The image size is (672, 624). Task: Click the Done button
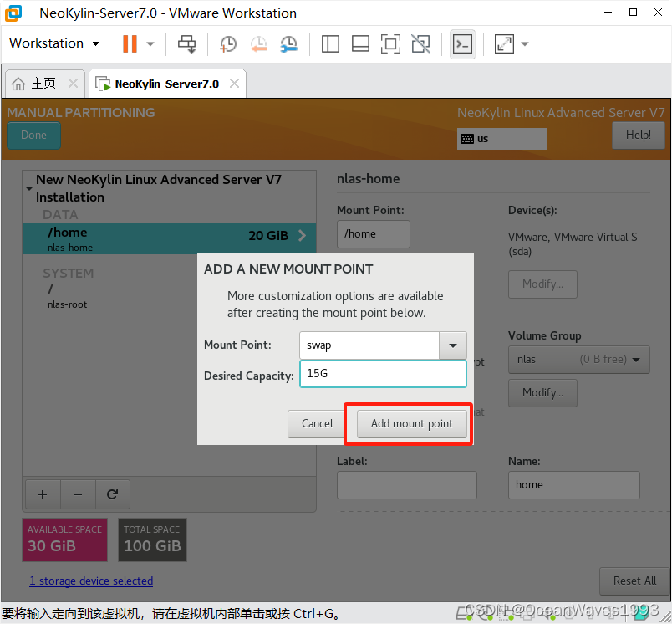(34, 136)
